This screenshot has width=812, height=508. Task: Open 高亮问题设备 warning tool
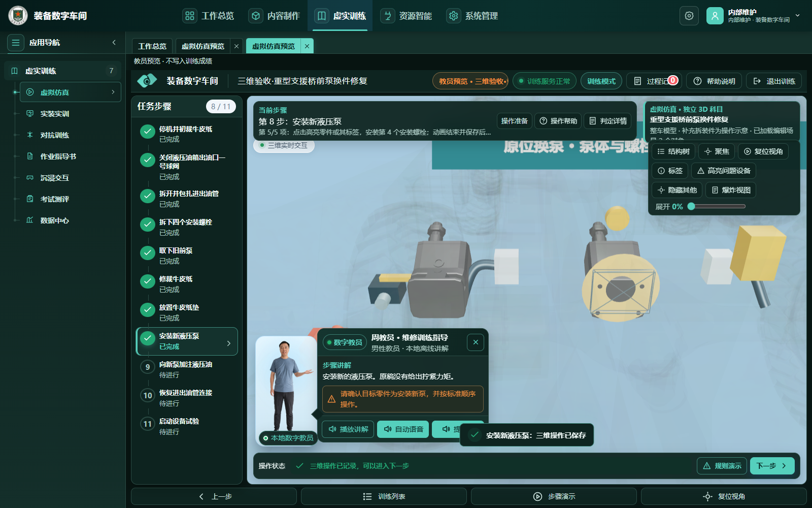click(x=724, y=171)
